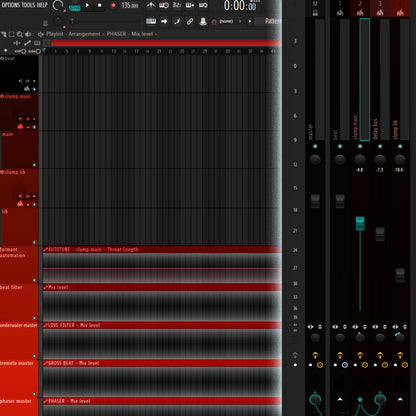Toggle mute LED on beat filter track
Image resolution: width=416 pixels, height=416 pixels.
(34, 318)
